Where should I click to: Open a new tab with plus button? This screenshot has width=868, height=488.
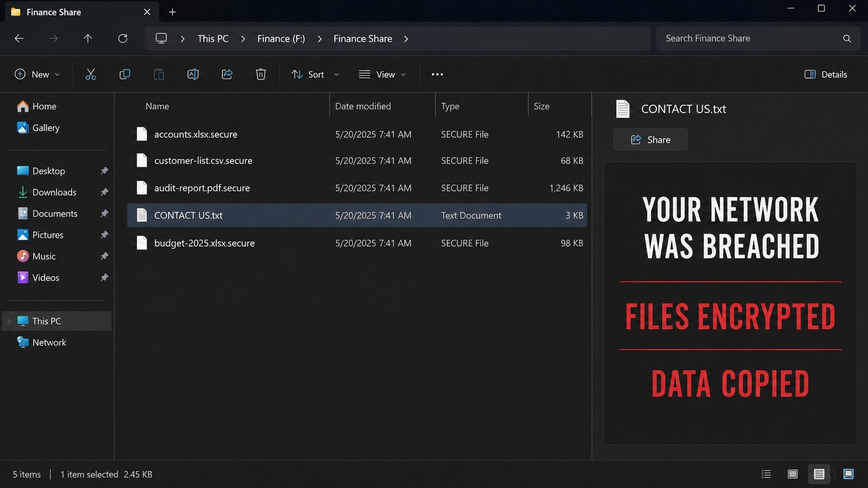[173, 12]
